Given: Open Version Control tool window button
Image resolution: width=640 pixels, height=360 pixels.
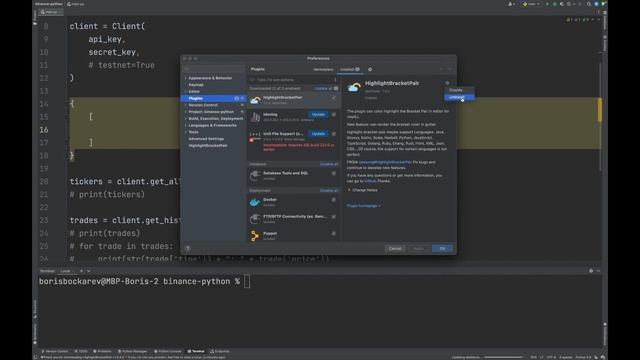Looking at the screenshot, I should coord(55,351).
